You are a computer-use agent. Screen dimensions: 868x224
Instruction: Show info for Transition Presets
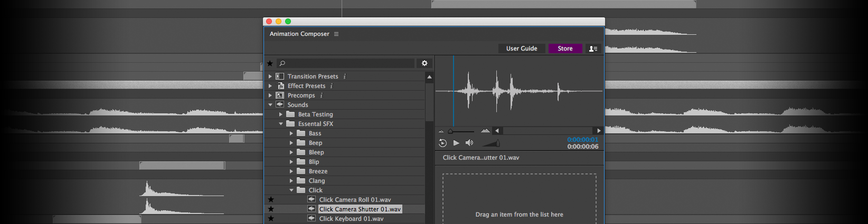point(344,76)
